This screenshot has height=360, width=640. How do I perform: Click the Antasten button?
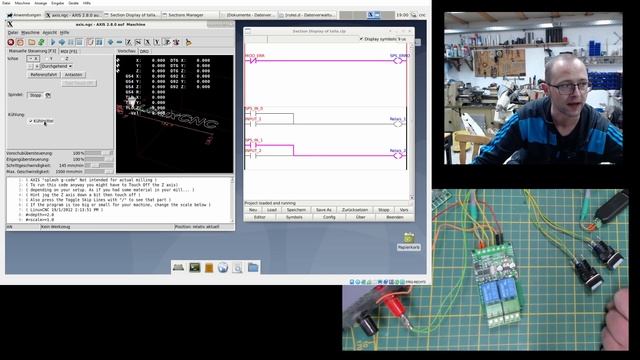pyautogui.click(x=73, y=75)
